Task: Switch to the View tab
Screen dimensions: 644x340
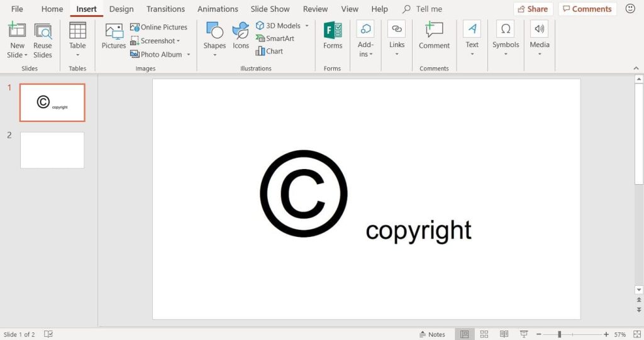Action: 350,9
